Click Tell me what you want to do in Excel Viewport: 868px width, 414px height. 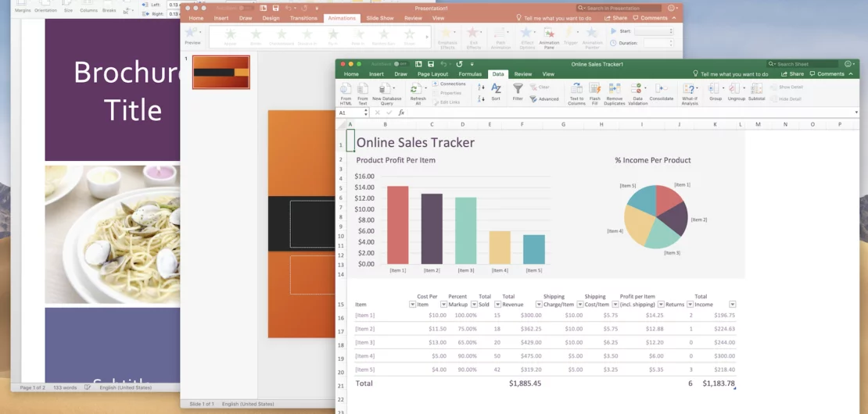[730, 74]
